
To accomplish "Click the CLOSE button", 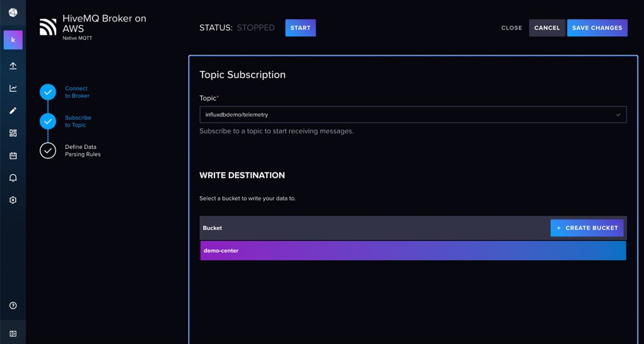I will click(x=512, y=28).
